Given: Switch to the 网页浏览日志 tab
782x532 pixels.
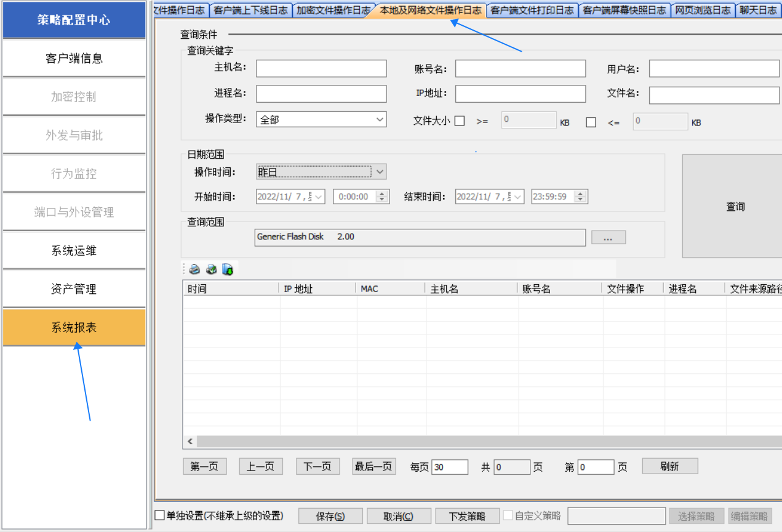Looking at the screenshot, I should coord(703,10).
